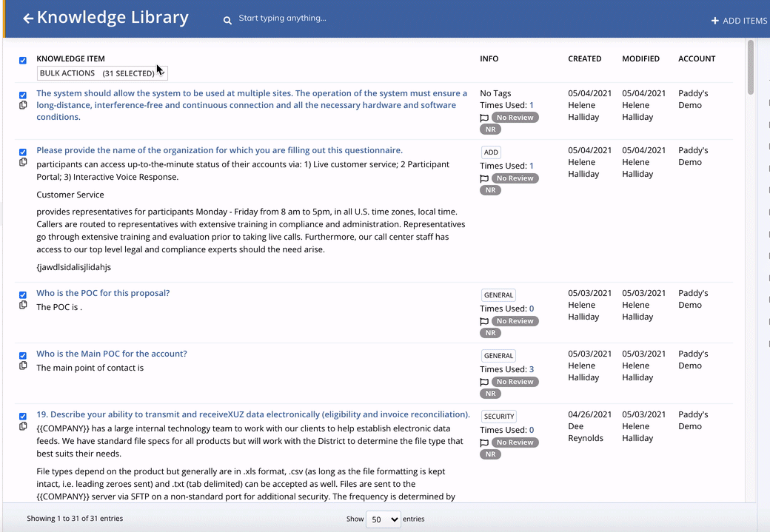
Task: Flag the 'Main POC for the account' item
Action: (x=484, y=382)
